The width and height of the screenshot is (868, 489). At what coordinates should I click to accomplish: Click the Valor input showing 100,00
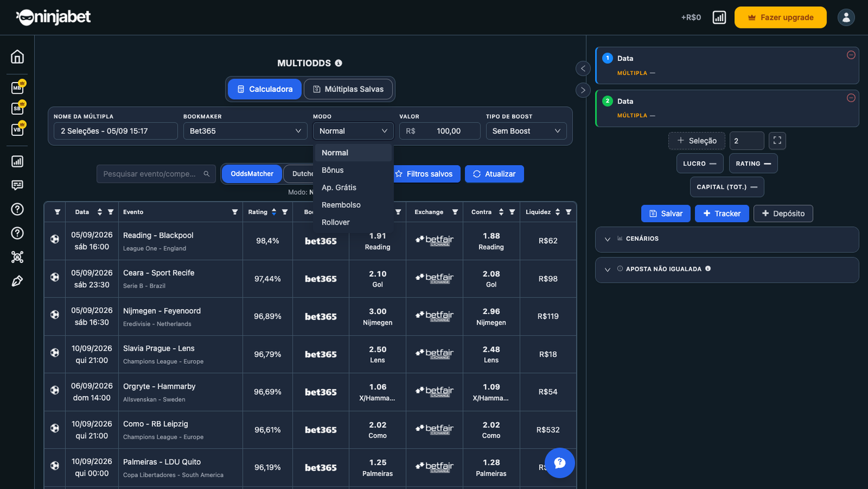440,131
